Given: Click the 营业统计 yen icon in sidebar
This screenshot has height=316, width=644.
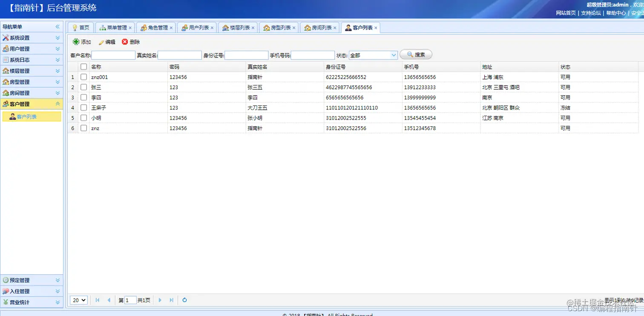Looking at the screenshot, I should [x=6, y=302].
